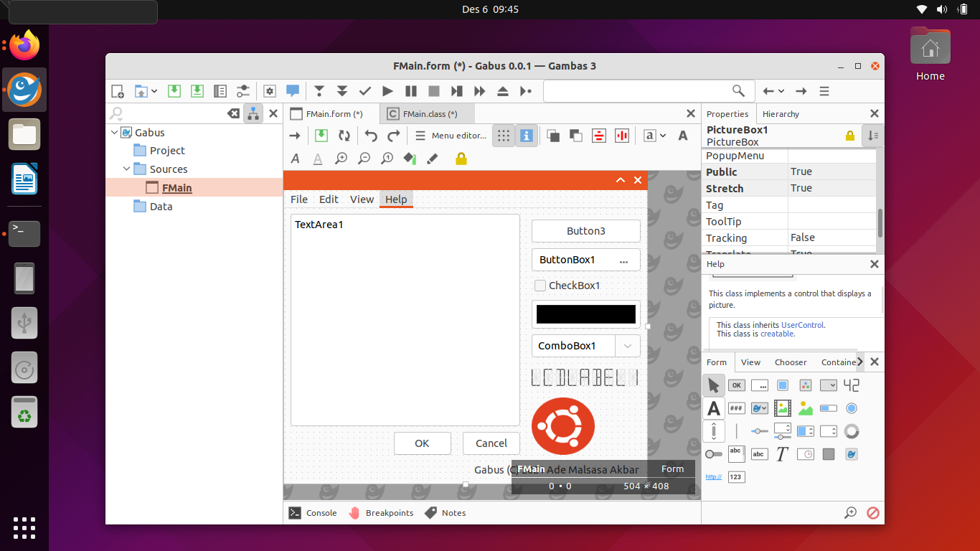Viewport: 980px width, 551px height.
Task: Select the TextLabel italic T control in toolbox
Action: [x=783, y=454]
